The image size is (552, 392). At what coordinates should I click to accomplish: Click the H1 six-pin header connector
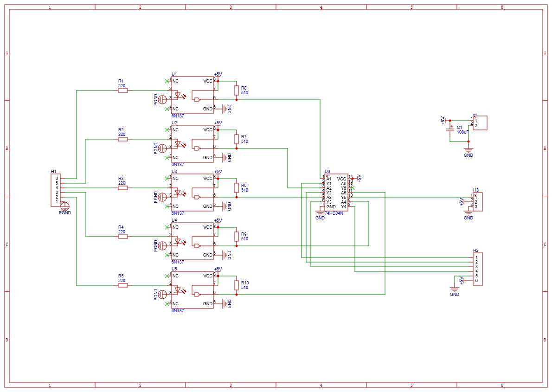pyautogui.click(x=55, y=190)
